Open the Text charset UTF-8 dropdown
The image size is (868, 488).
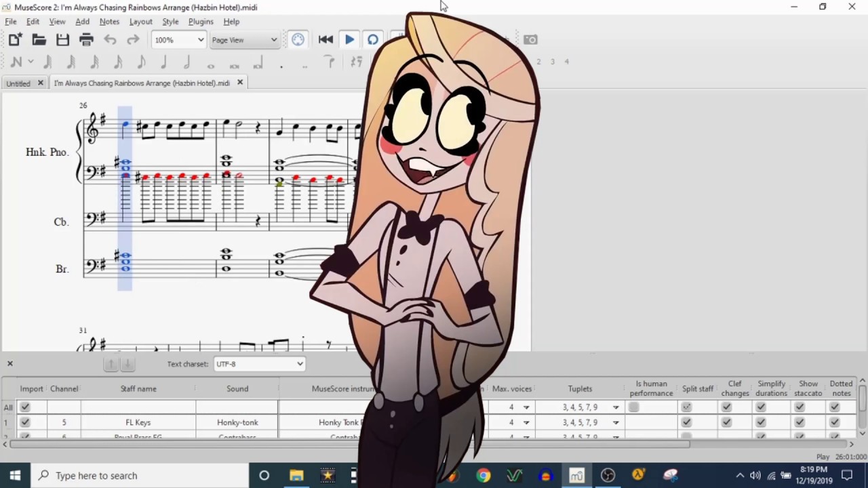260,364
